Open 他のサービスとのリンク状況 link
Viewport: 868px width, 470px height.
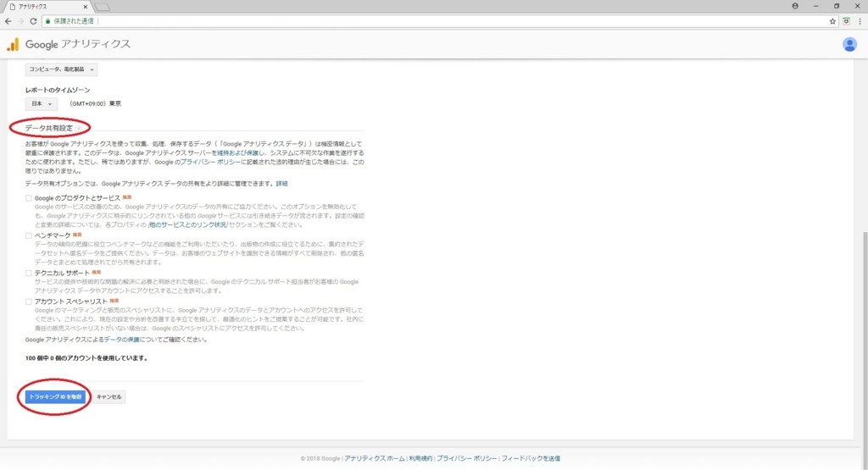coord(187,225)
